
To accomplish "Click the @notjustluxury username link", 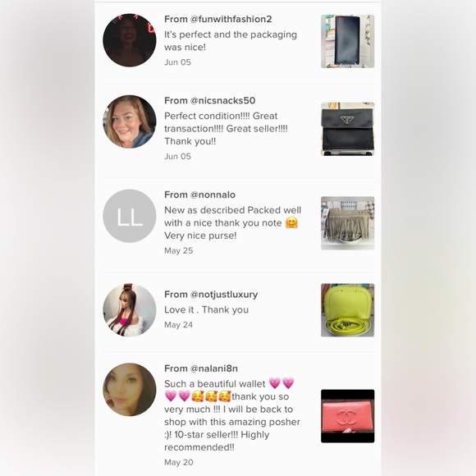I will 224,294.
